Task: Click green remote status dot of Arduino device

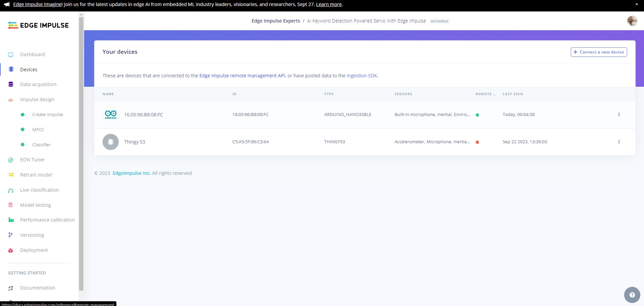Action: [x=477, y=115]
